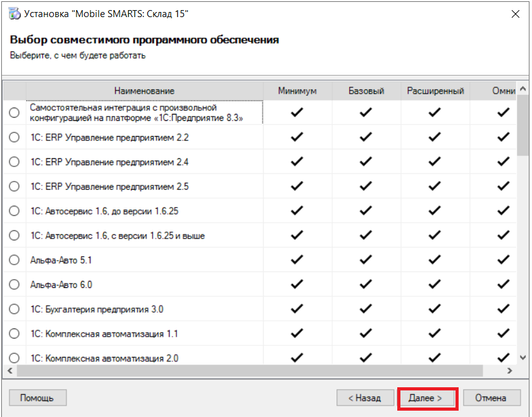Choose Автосервис 1.6, с версии 1.6.25 и выше
Screen dimensions: 532x417
pos(15,235)
